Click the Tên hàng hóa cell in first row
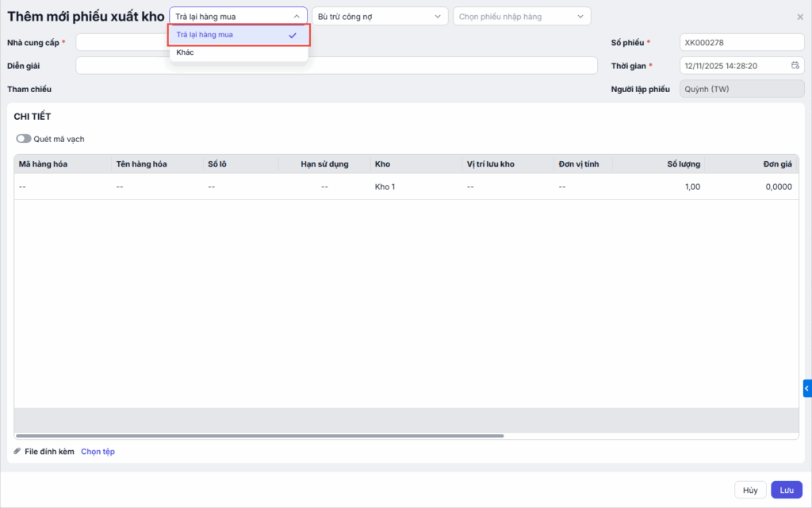 [x=157, y=187]
